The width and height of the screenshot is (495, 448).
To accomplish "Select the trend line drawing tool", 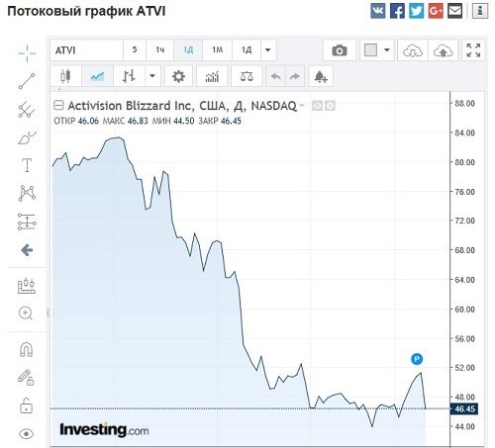I will [27, 81].
